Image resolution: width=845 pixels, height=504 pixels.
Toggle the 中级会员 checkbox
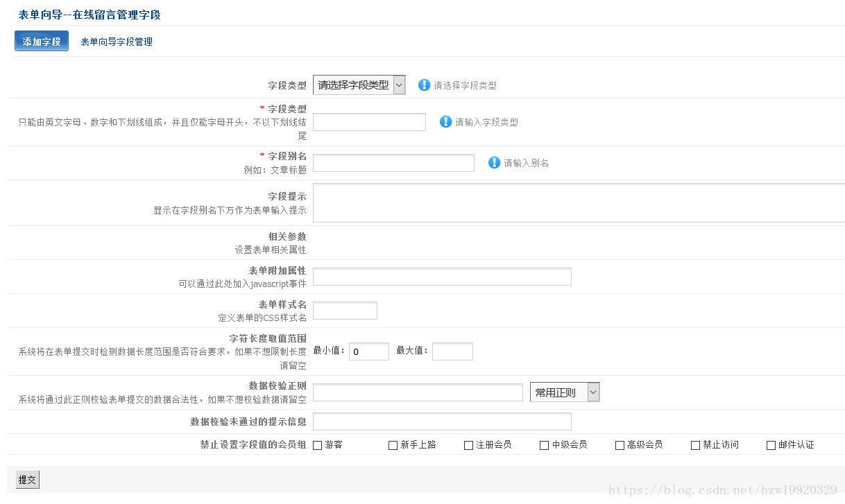[x=544, y=444]
